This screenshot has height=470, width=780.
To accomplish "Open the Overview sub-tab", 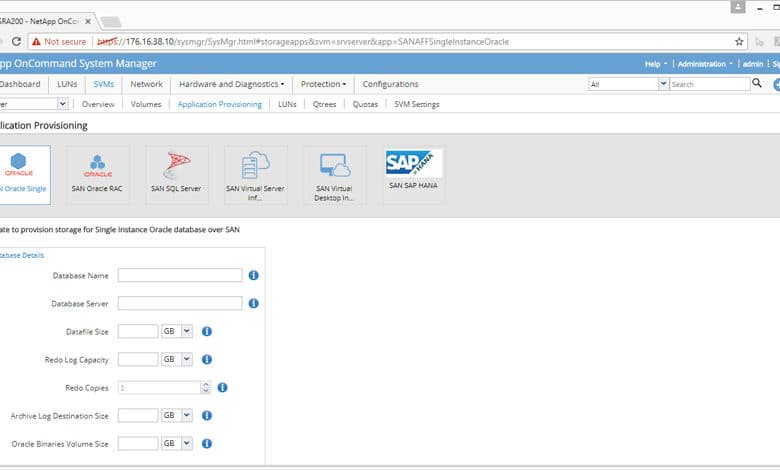I will [98, 104].
